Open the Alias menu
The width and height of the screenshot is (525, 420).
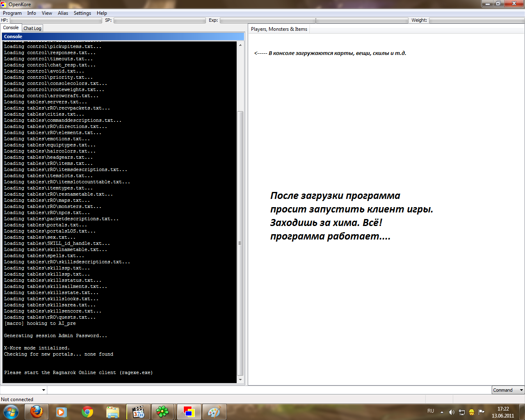coord(63,13)
